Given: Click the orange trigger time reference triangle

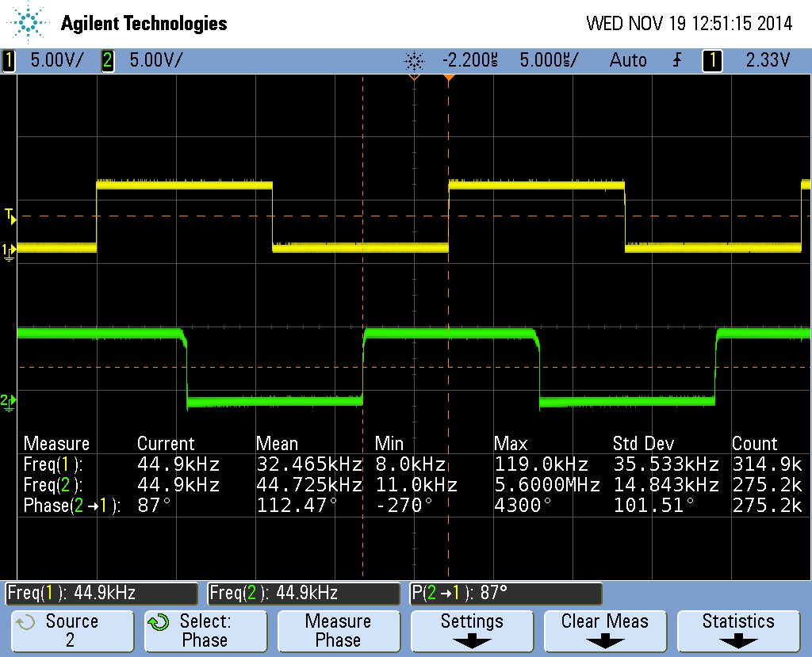Looking at the screenshot, I should (x=449, y=78).
